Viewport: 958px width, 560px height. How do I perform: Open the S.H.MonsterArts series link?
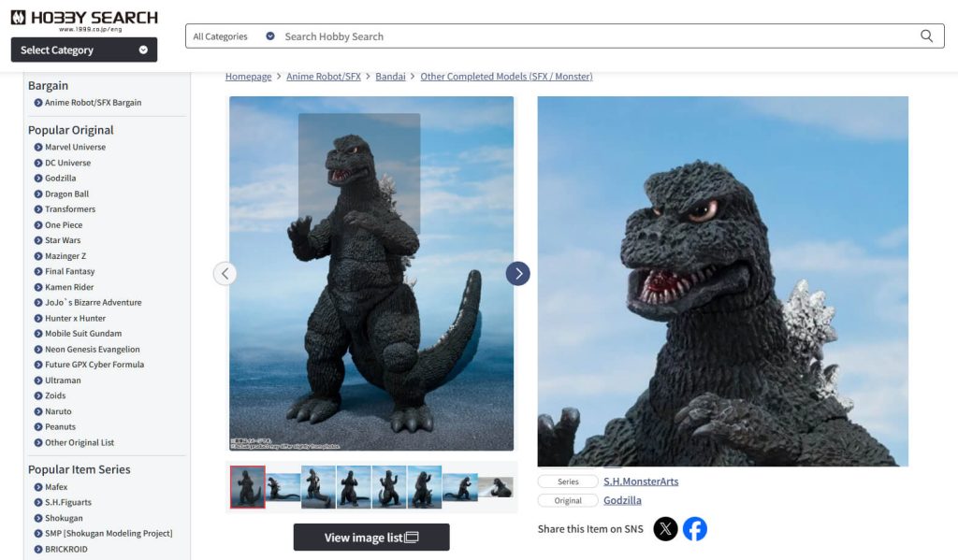[x=642, y=481]
